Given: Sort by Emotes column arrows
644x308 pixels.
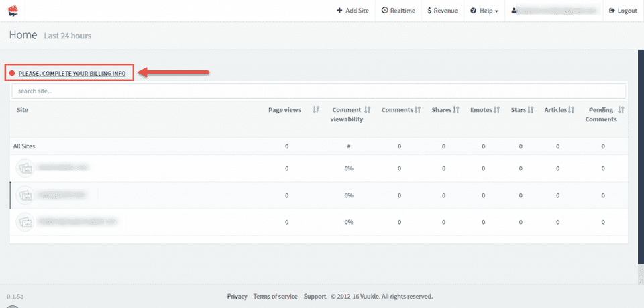Looking at the screenshot, I should click(496, 109).
